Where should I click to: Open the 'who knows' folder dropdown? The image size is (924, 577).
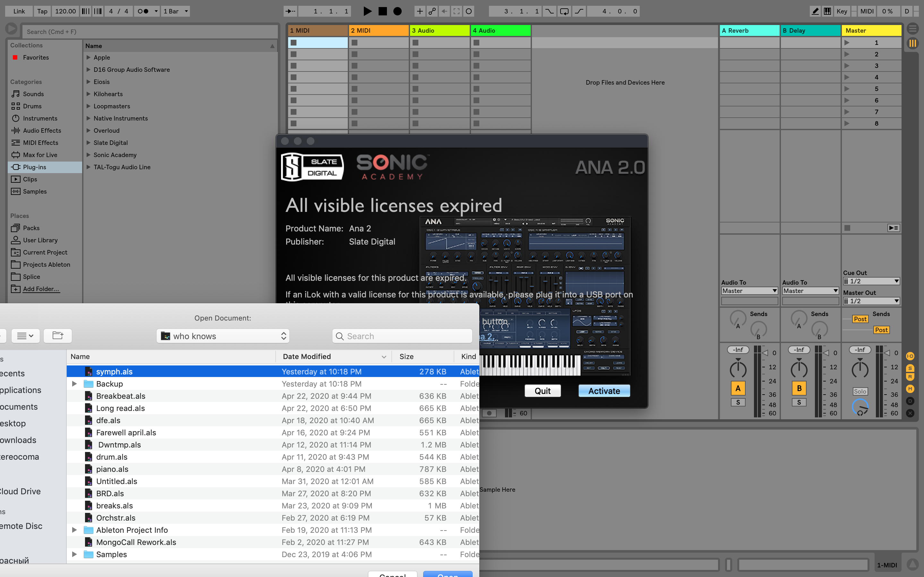tap(223, 336)
